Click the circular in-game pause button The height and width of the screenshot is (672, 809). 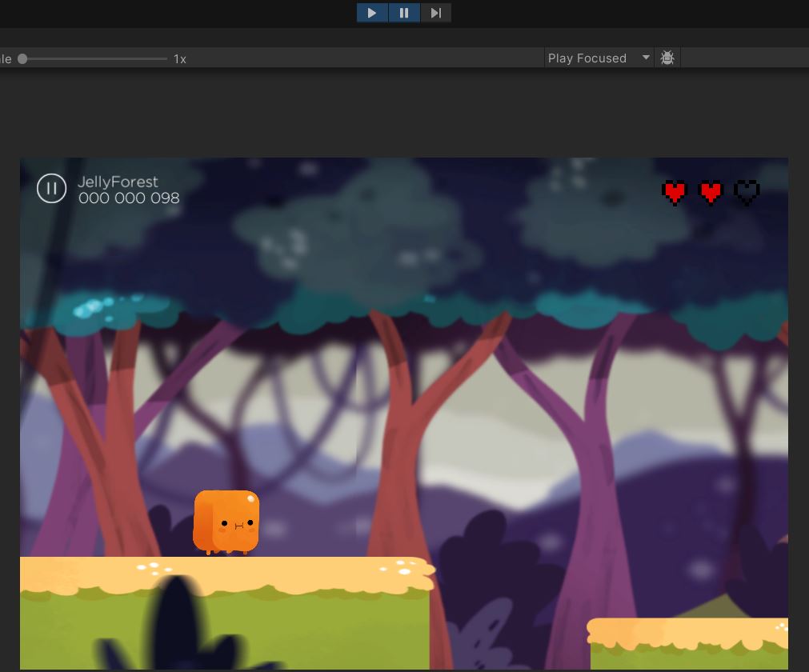[x=51, y=189]
